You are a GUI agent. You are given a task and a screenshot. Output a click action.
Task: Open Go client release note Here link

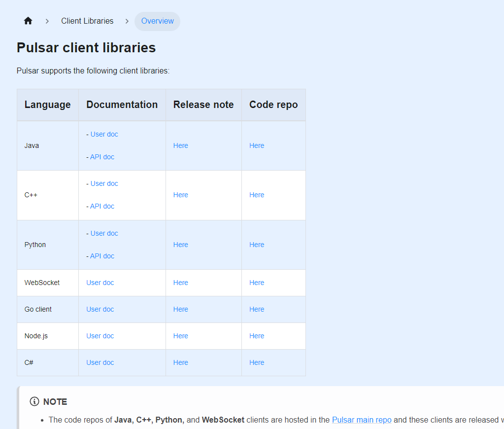181,309
